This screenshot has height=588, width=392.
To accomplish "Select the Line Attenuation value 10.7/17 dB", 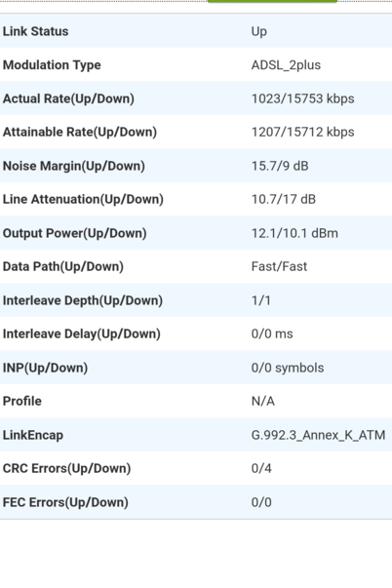I will (284, 199).
